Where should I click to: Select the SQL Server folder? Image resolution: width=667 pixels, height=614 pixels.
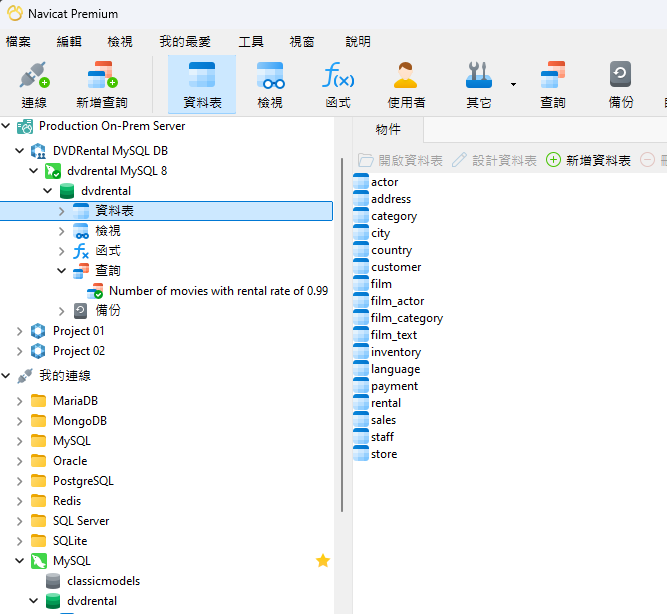pyautogui.click(x=81, y=521)
